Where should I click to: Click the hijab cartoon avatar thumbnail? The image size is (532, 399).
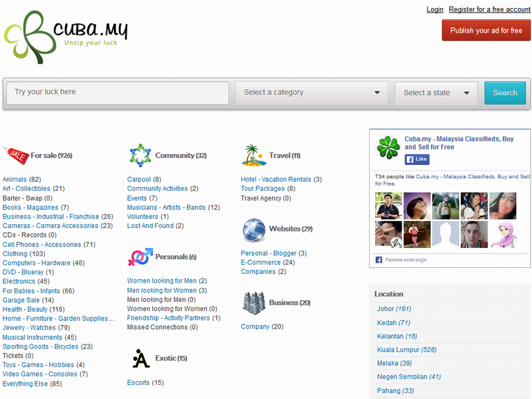(503, 235)
